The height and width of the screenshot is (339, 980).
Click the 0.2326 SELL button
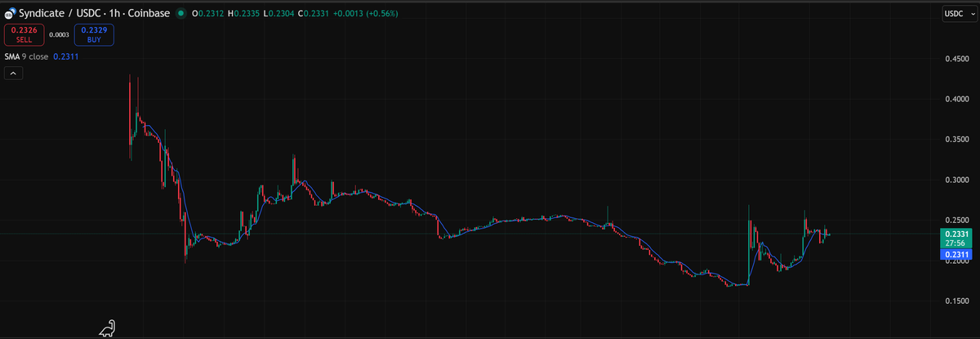pos(23,34)
